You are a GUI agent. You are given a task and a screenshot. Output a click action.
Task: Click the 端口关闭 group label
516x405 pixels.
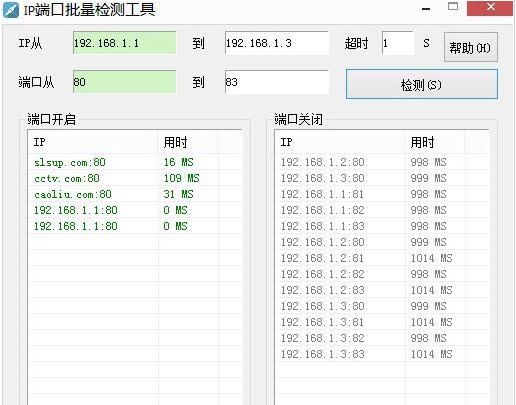299,119
